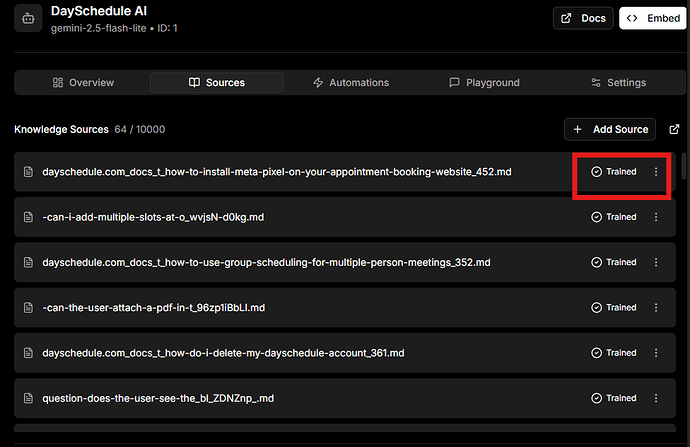The width and height of the screenshot is (690, 447).
Task: Open the Docs button
Action: tap(583, 18)
